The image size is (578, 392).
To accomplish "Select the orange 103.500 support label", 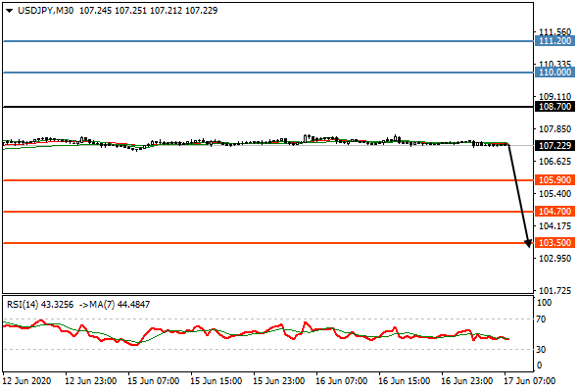I will click(554, 243).
